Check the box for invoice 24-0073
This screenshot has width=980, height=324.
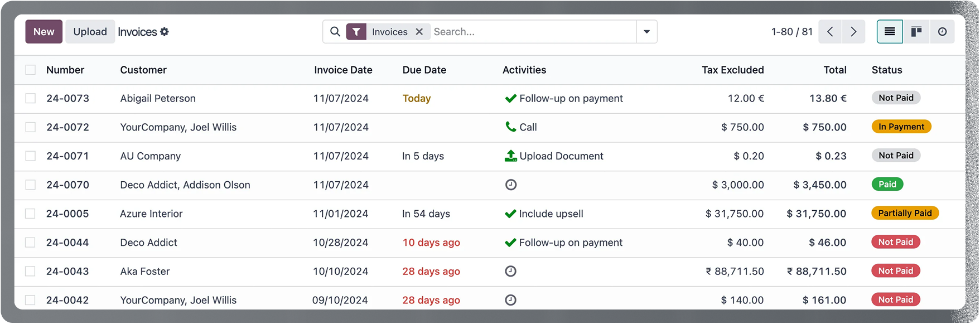point(31,98)
